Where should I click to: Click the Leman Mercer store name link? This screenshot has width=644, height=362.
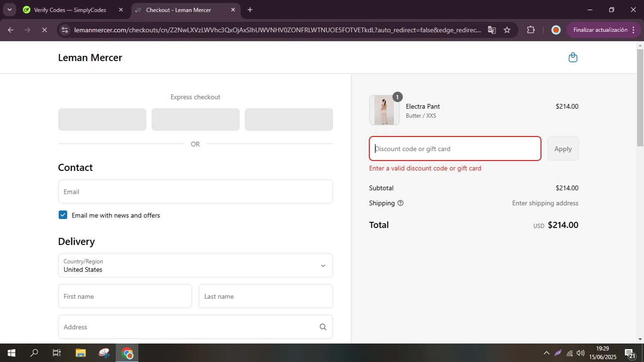pyautogui.click(x=90, y=58)
